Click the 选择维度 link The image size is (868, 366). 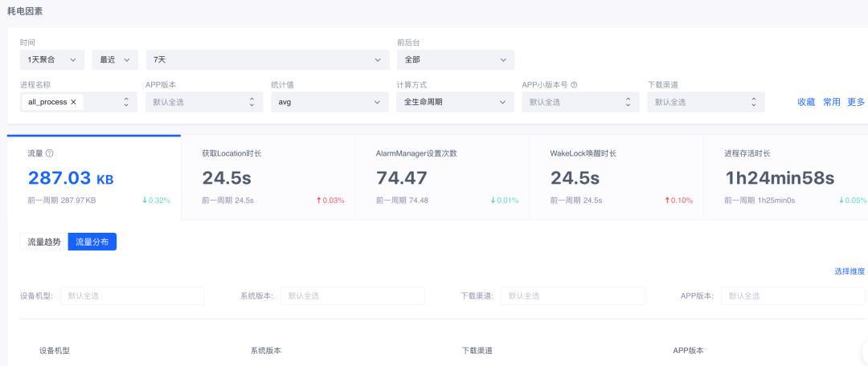849,271
